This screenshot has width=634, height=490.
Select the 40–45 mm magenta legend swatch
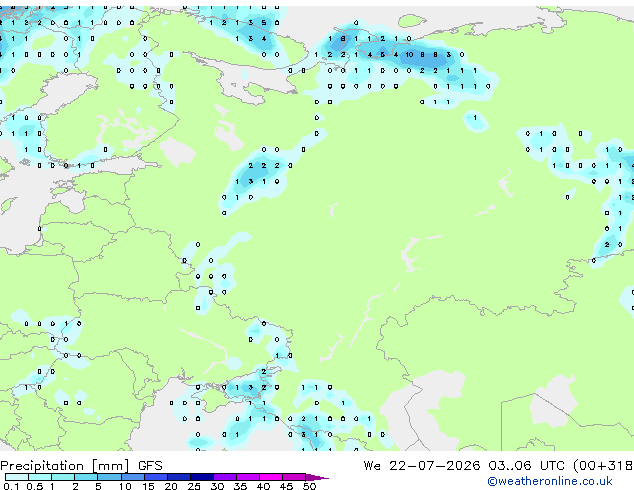pyautogui.click(x=271, y=477)
